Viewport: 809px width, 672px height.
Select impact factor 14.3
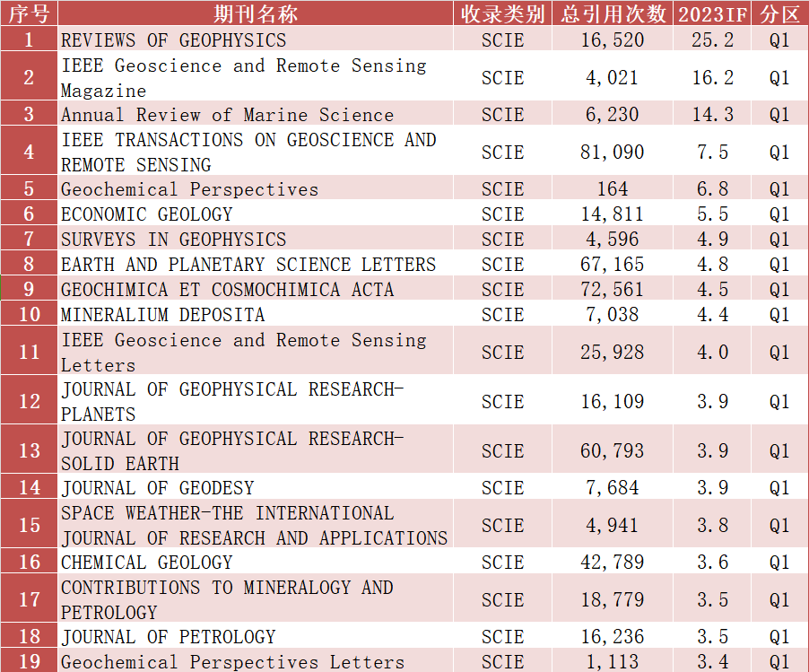(712, 114)
